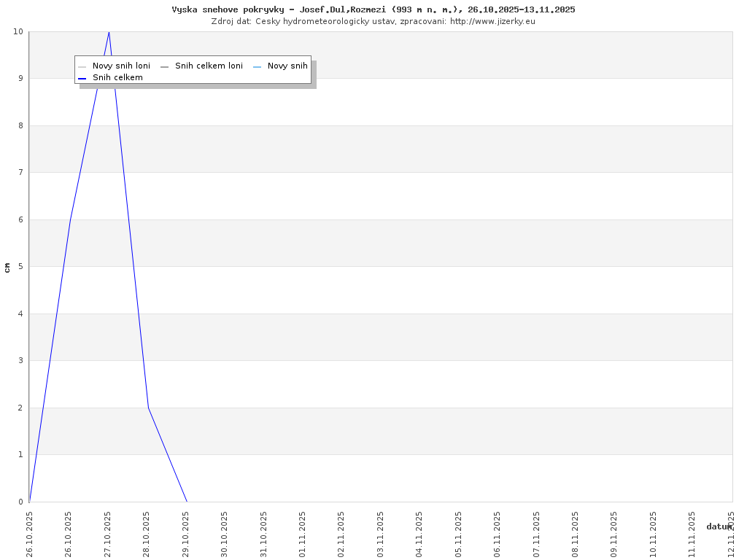This screenshot has height=560, width=747.
Task: Click the 'datum' x-axis title
Action: point(719,526)
